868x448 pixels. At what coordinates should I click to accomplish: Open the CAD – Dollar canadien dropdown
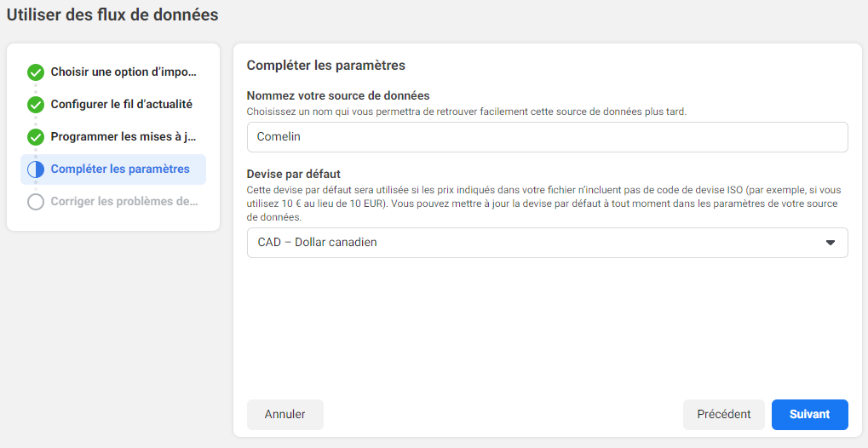547,243
